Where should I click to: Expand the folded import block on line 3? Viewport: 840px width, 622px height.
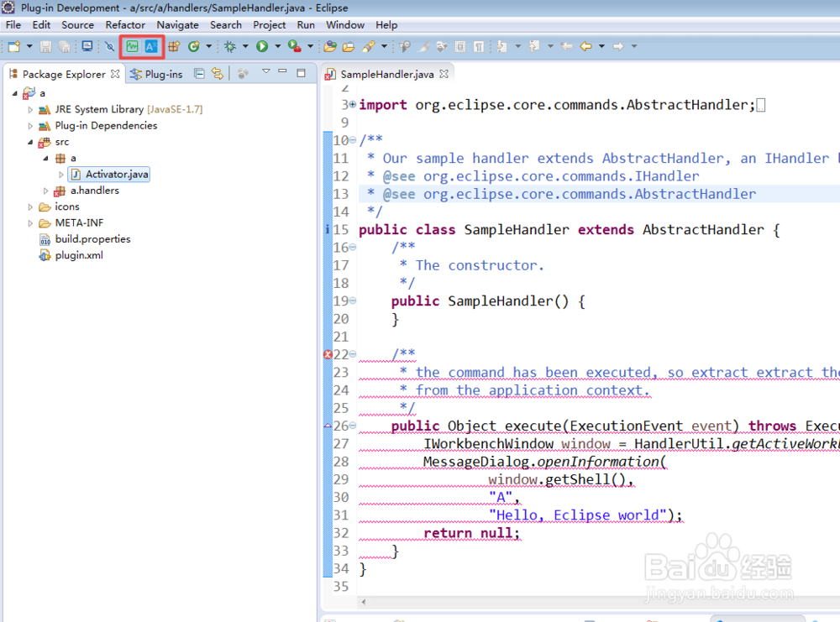[x=353, y=104]
